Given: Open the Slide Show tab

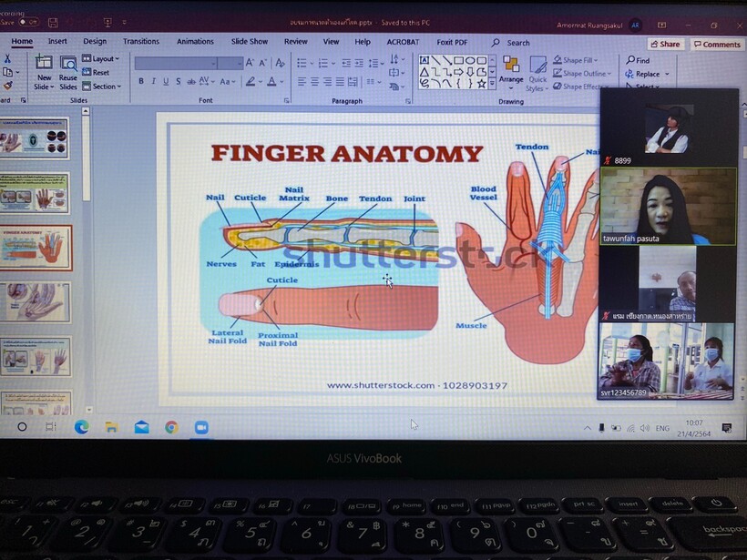Looking at the screenshot, I should [249, 42].
